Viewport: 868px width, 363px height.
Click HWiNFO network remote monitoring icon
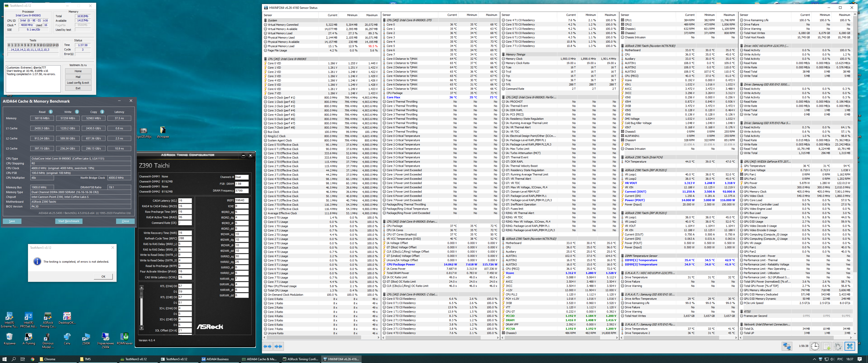pyautogui.click(x=787, y=346)
